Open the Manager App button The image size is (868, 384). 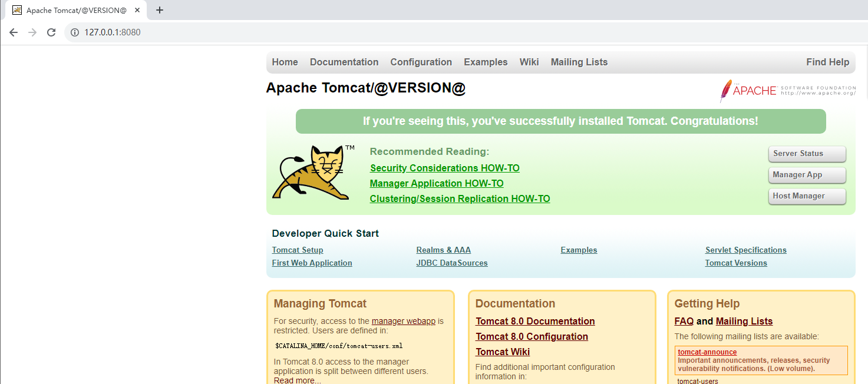click(x=807, y=175)
